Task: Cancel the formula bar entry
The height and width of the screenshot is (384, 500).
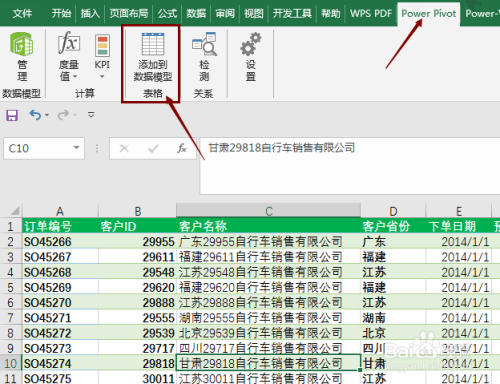Action: coord(124,148)
